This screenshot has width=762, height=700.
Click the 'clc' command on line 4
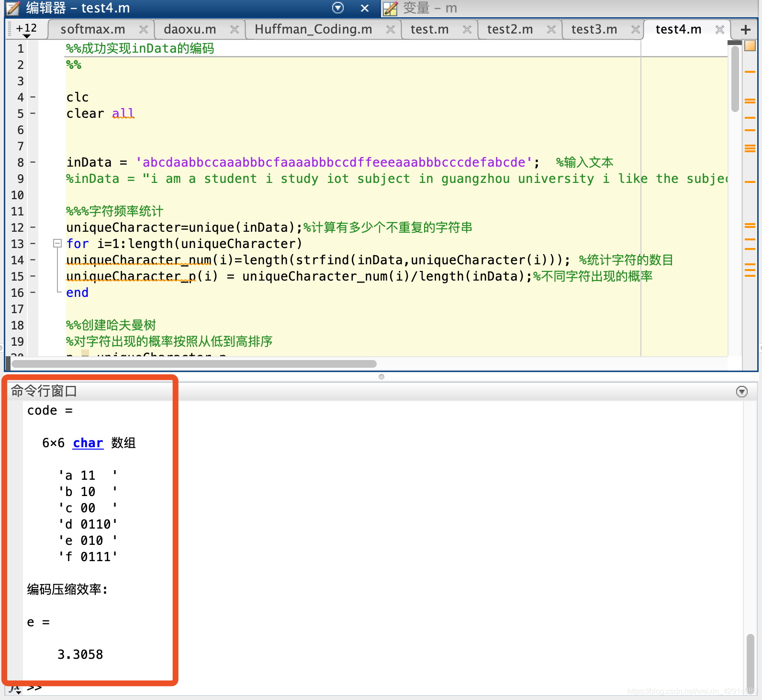coord(78,97)
